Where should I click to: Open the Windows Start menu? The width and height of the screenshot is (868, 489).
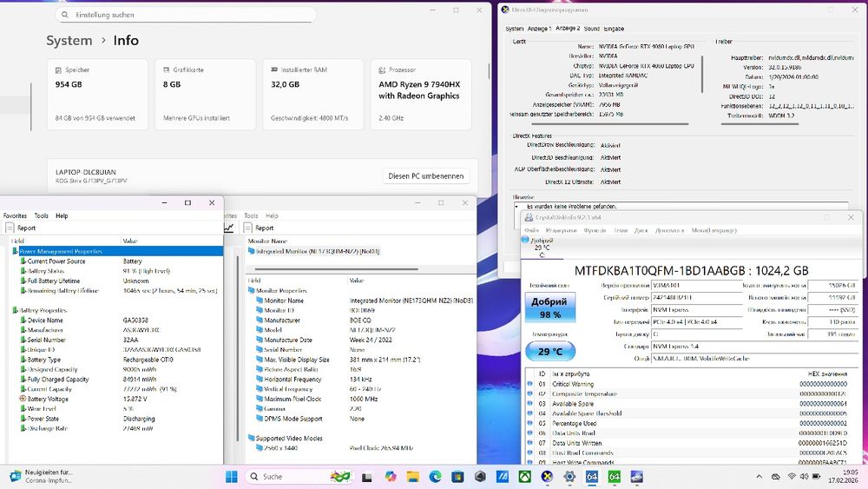(232, 476)
